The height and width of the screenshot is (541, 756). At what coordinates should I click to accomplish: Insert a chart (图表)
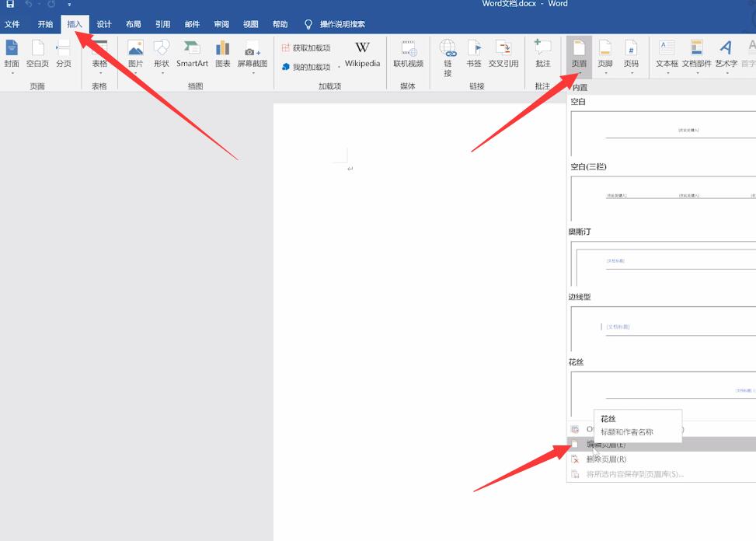[x=223, y=54]
